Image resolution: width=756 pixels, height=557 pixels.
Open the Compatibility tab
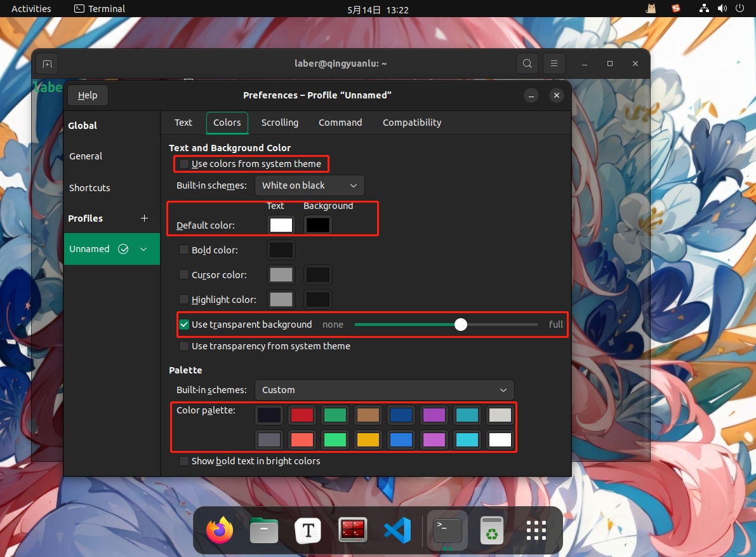(412, 123)
